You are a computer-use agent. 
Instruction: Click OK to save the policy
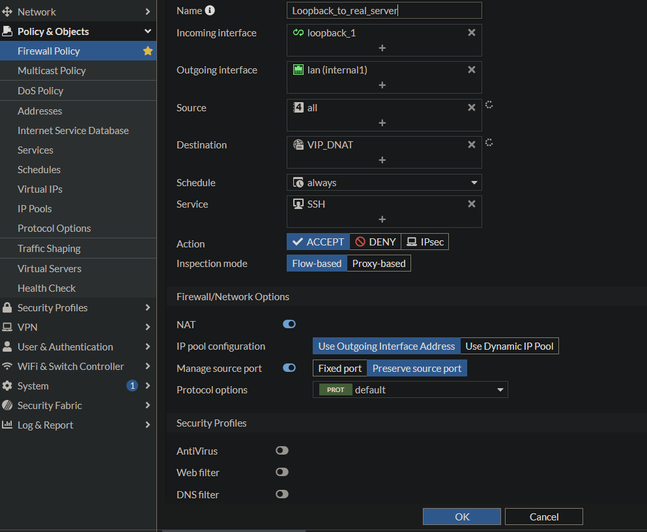(x=462, y=517)
